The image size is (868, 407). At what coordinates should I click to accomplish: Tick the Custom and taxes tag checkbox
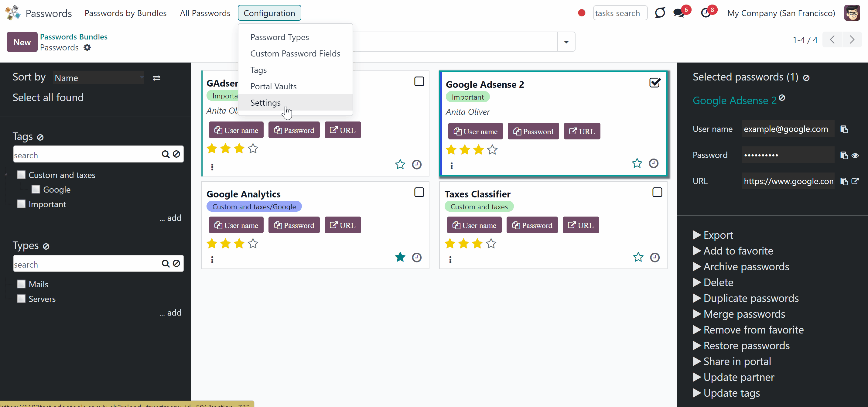point(21,175)
